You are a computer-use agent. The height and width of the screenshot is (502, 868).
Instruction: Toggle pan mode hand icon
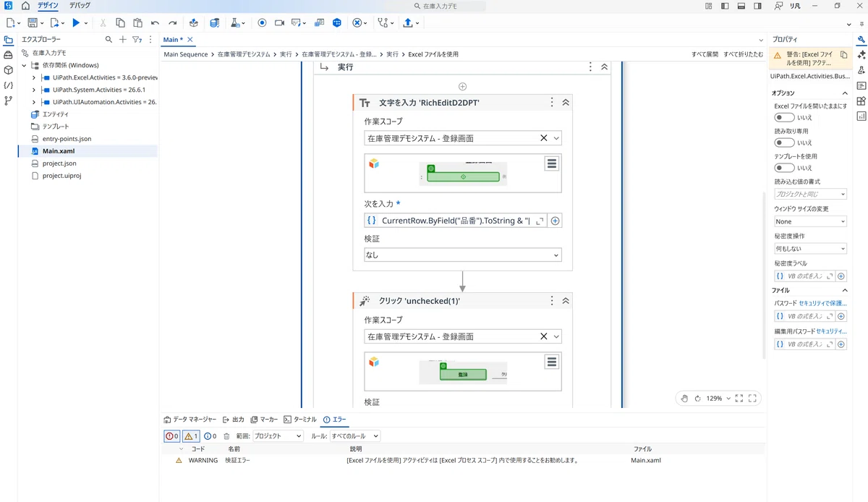point(684,399)
